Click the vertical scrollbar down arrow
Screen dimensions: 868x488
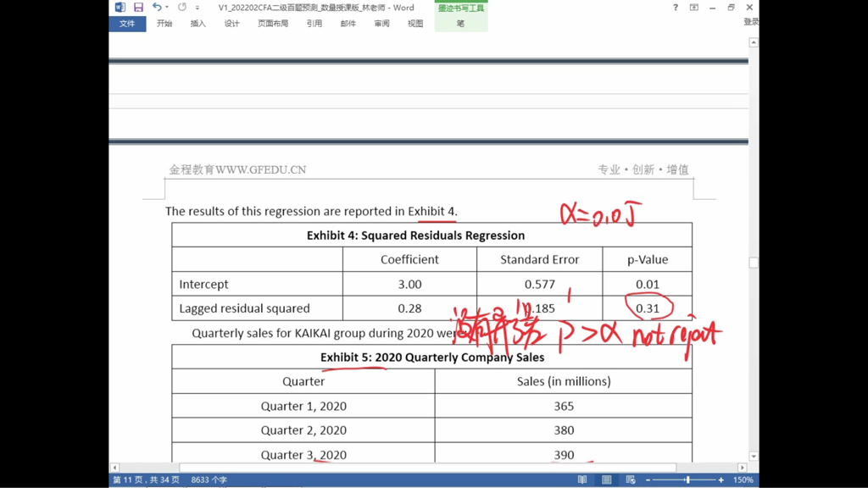click(x=754, y=457)
